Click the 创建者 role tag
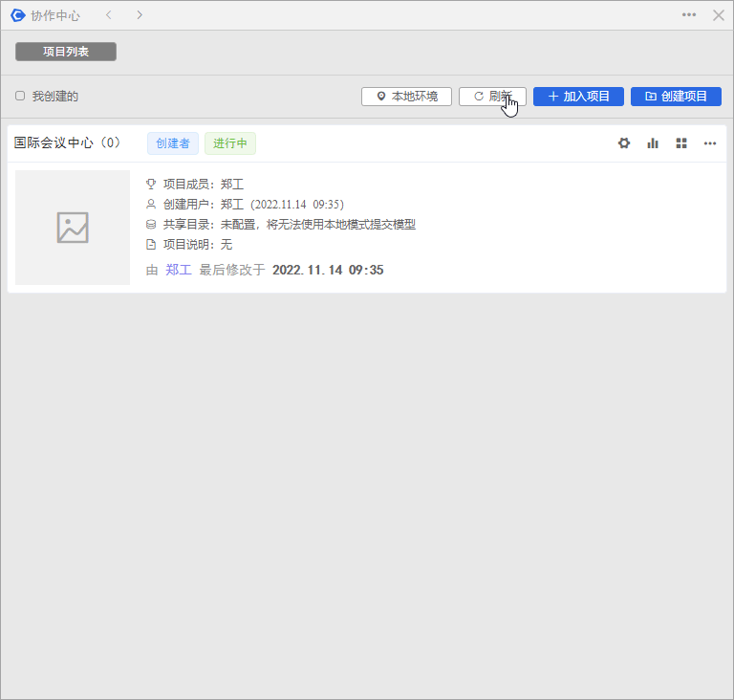Viewport: 734px width, 700px height. tap(173, 143)
